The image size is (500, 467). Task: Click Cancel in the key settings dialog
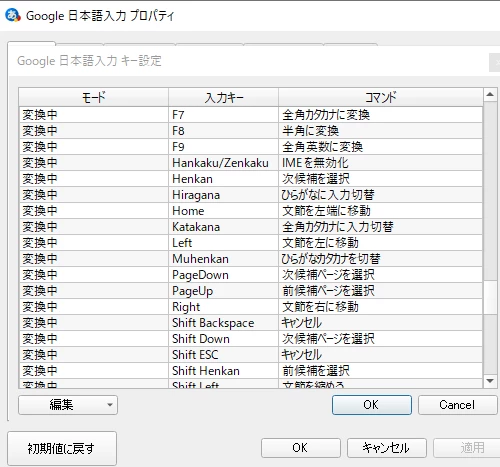click(x=457, y=405)
